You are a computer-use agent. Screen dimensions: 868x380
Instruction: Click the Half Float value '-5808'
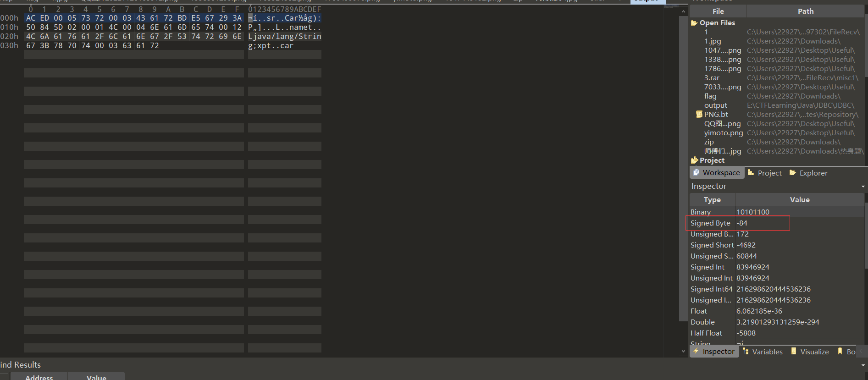pyautogui.click(x=746, y=333)
